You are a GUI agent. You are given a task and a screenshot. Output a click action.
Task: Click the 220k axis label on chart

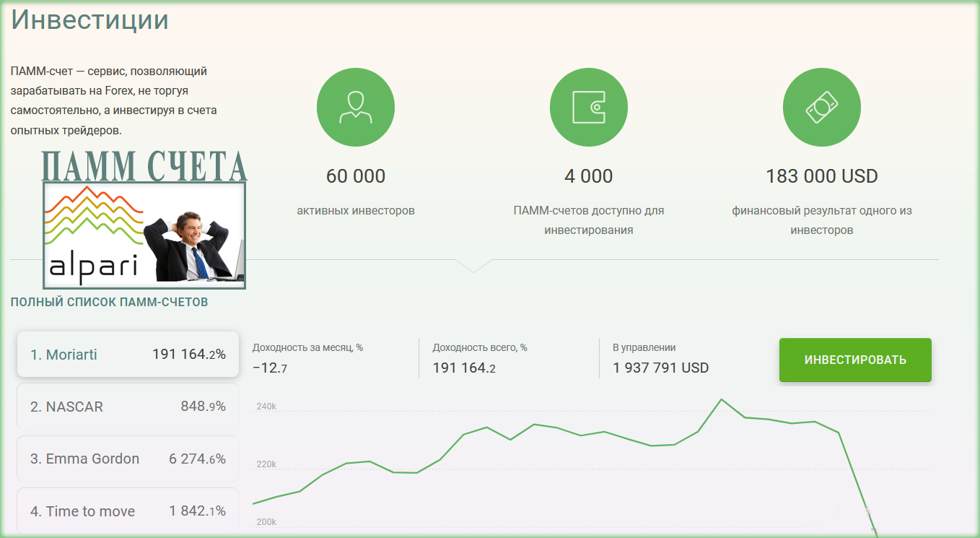pyautogui.click(x=266, y=464)
